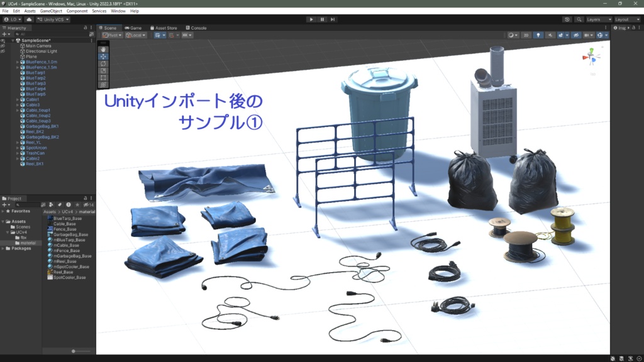Toggle 2D scene view mode
This screenshot has height=362, width=644.
(x=526, y=35)
